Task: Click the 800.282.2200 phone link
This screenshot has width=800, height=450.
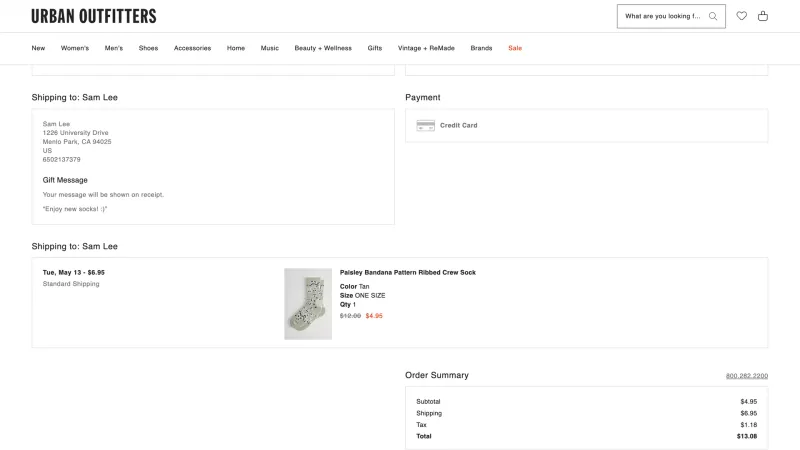Action: tap(746, 376)
